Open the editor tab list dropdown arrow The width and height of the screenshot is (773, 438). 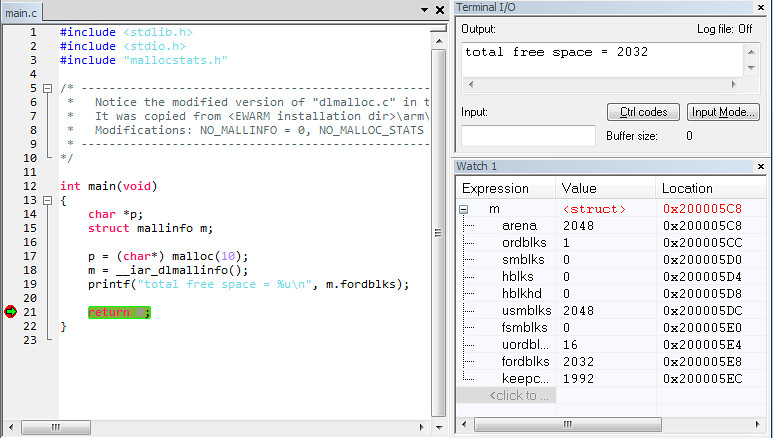(x=424, y=10)
